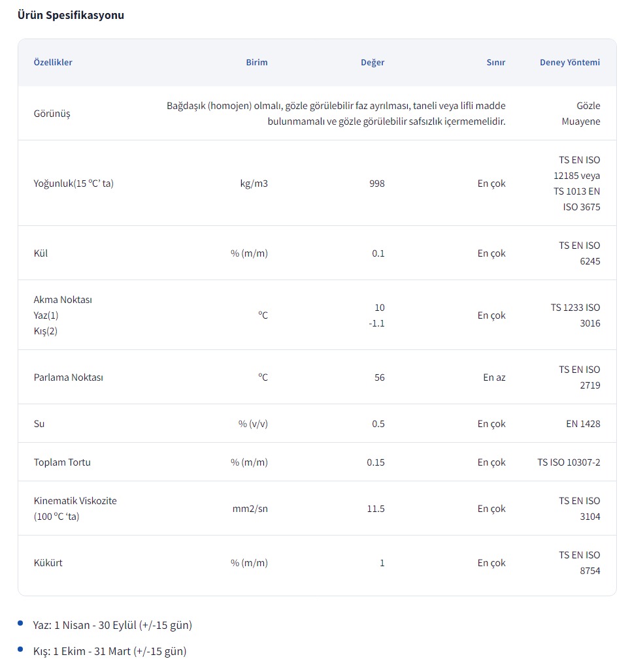
Task: Select the Yoğunluk row label
Action: click(73, 184)
